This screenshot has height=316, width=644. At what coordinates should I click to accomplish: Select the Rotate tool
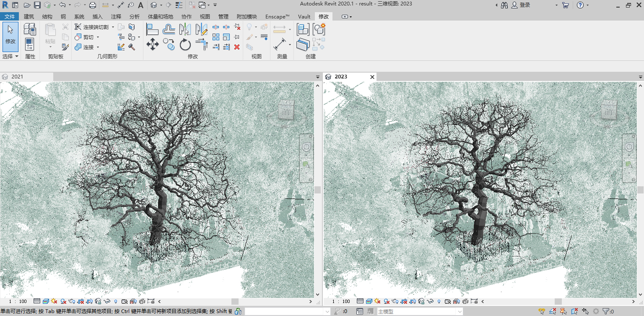[x=185, y=44]
